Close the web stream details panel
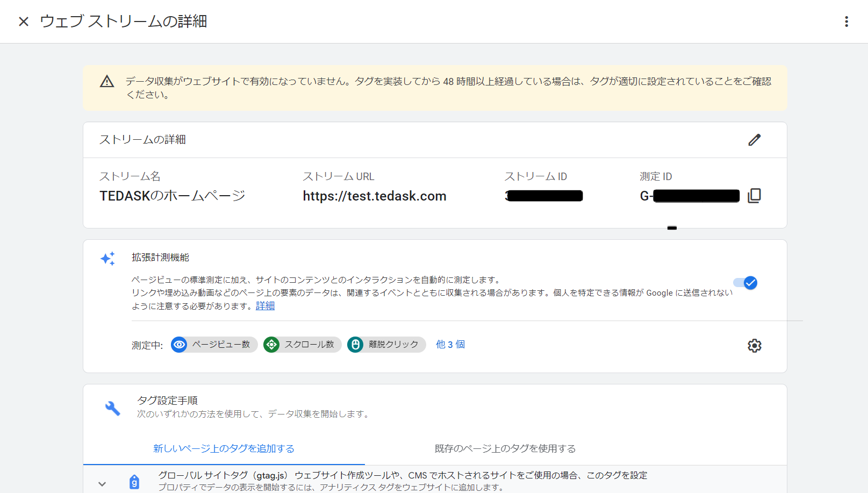868x493 pixels. pos(24,22)
